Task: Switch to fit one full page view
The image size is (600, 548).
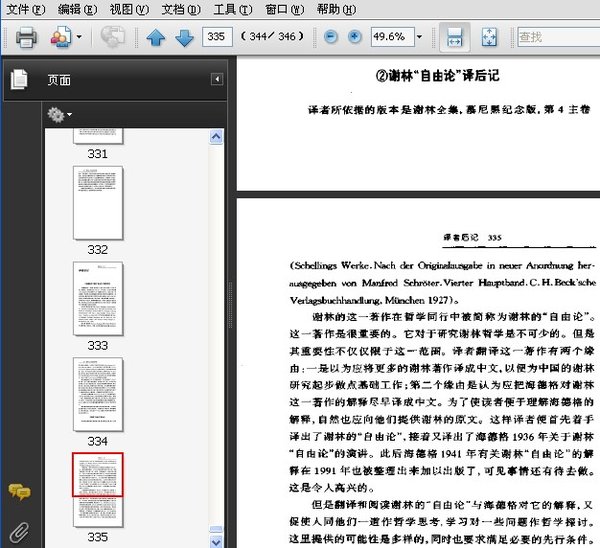Action: click(489, 38)
